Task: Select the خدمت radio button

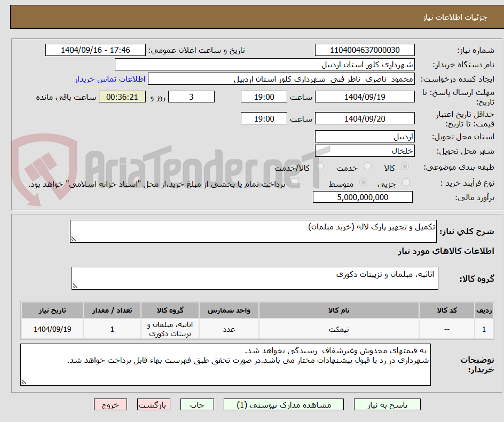Action: 367,166
